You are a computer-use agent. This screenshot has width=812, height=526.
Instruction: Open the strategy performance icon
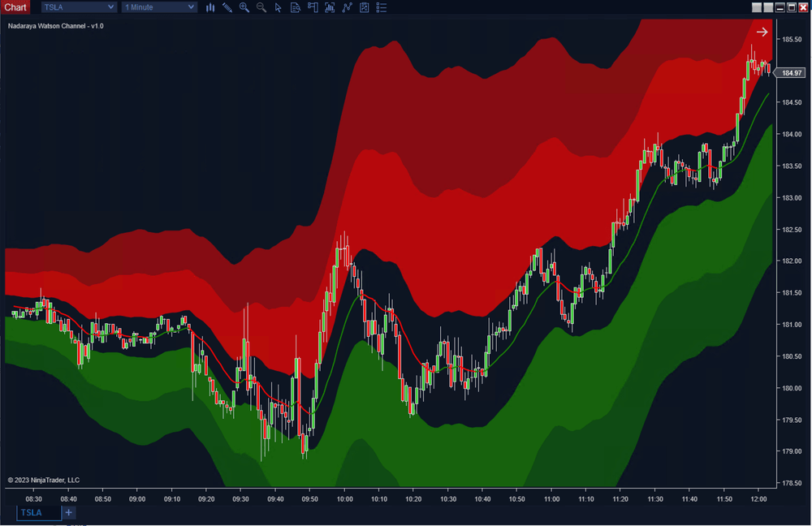point(364,7)
